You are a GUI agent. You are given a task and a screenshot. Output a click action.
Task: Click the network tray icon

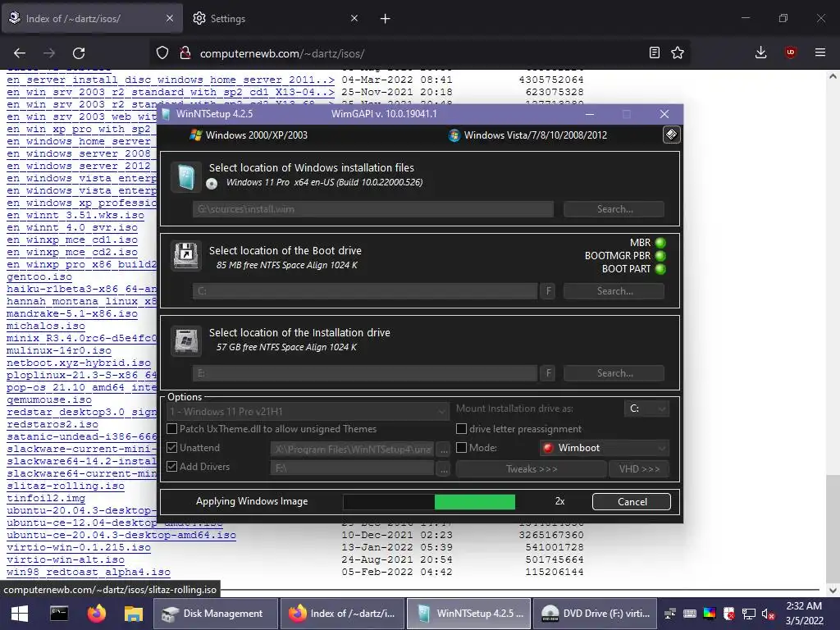point(748,614)
